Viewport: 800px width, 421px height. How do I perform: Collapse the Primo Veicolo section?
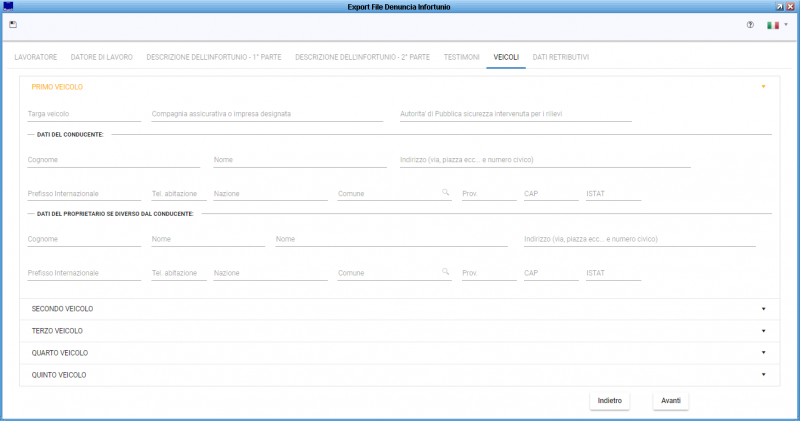tap(763, 87)
